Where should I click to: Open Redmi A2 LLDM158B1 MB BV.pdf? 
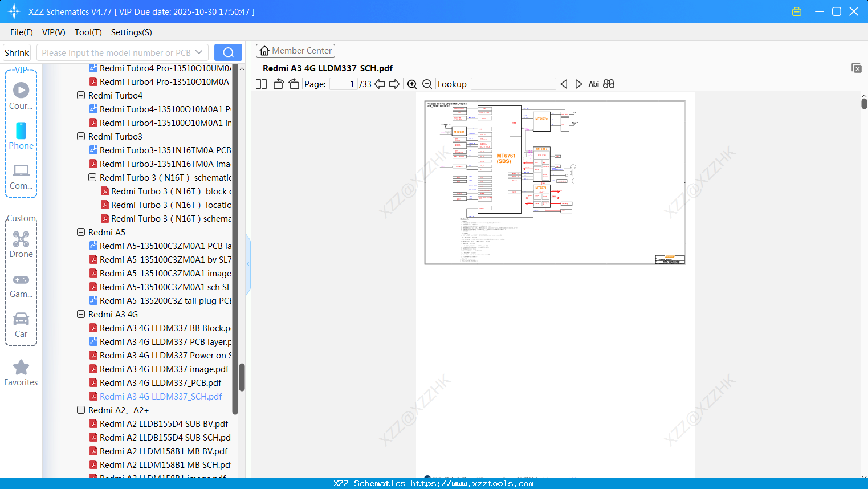[x=164, y=451]
